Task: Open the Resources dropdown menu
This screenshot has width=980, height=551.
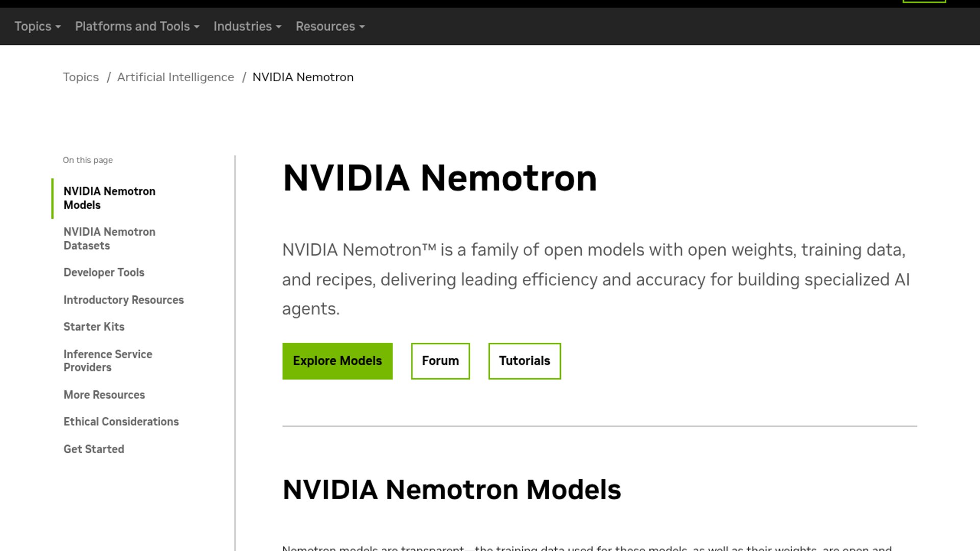Action: point(330,27)
